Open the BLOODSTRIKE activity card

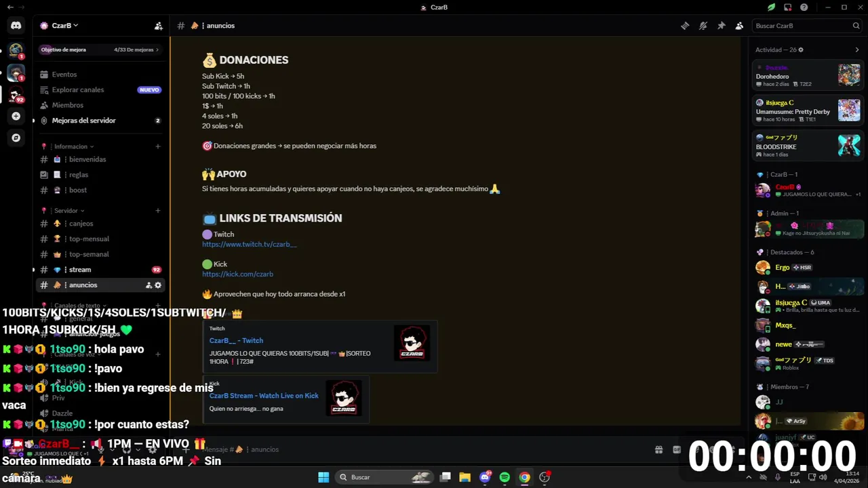[x=808, y=145]
